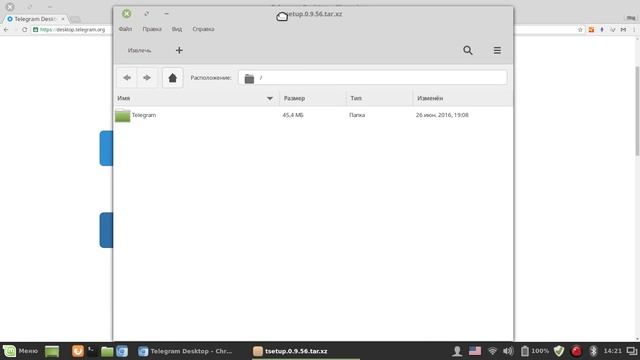640x360 pixels.
Task: Click the battery 100% indicator
Action: [x=535, y=351]
